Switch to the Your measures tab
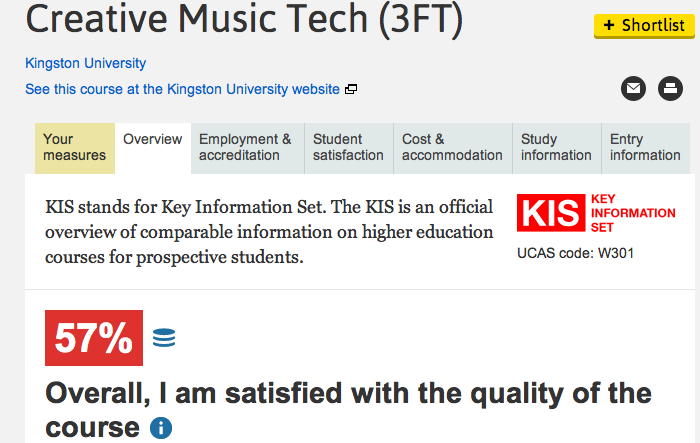The width and height of the screenshot is (700, 443). pyautogui.click(x=75, y=147)
